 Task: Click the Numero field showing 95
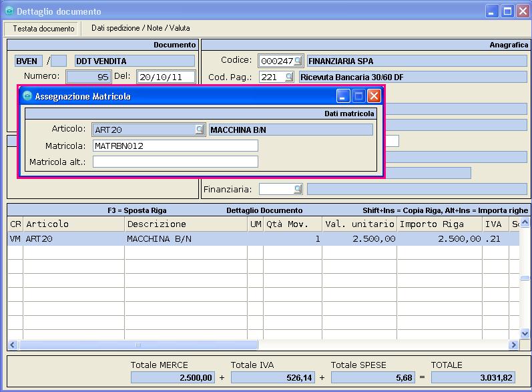88,77
